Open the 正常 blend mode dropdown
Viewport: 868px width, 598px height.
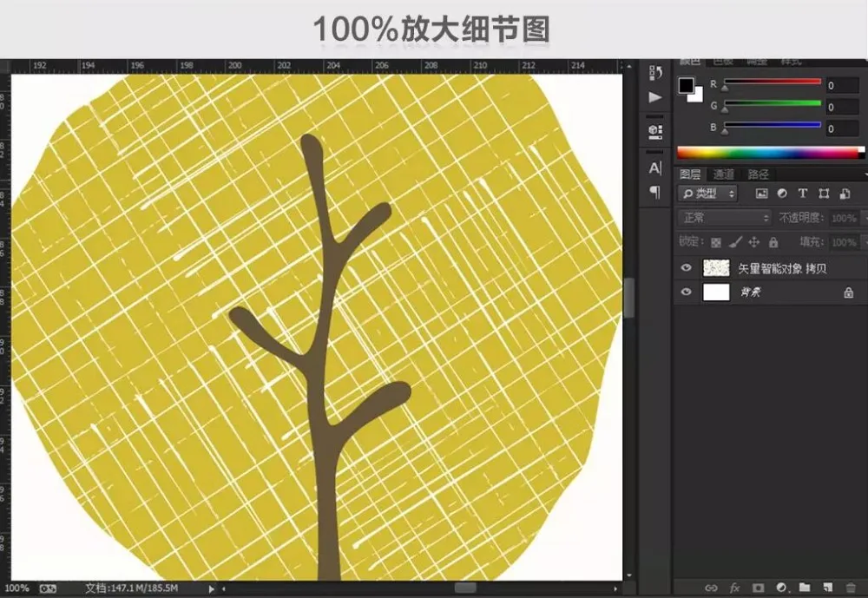click(x=725, y=218)
